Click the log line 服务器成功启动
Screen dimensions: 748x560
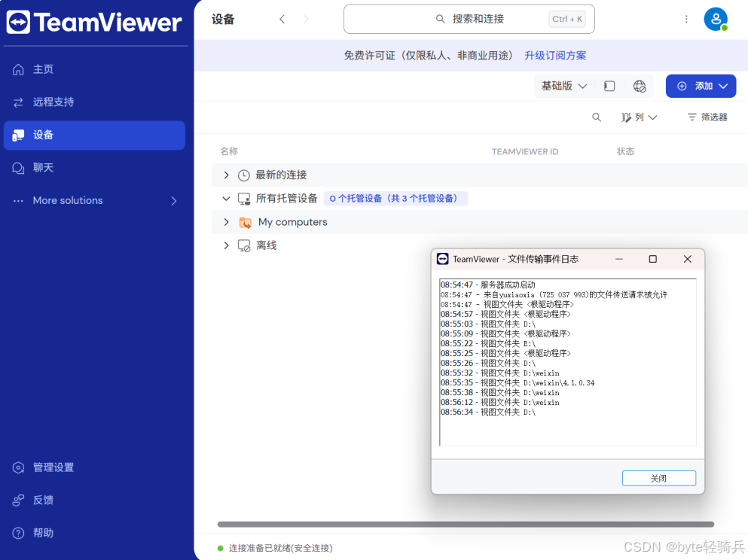click(487, 285)
